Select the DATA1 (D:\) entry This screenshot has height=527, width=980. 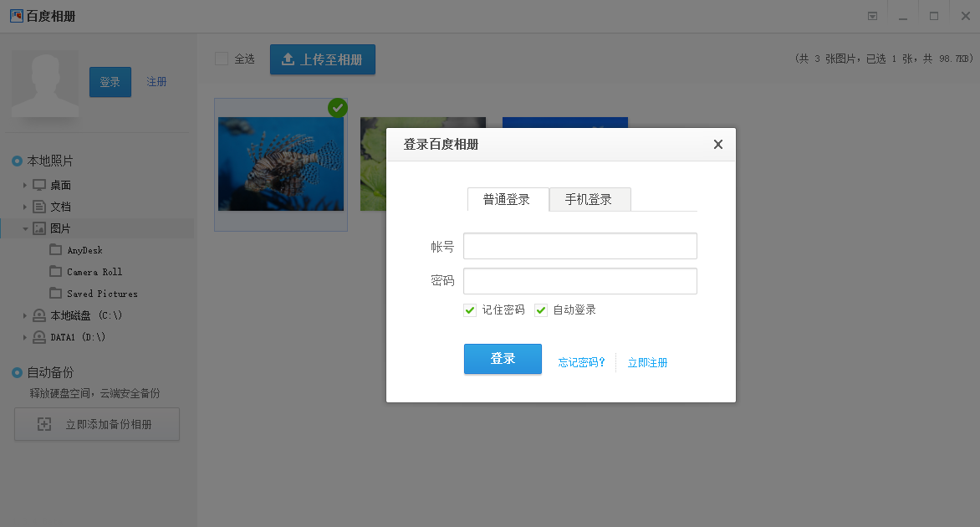(x=78, y=337)
